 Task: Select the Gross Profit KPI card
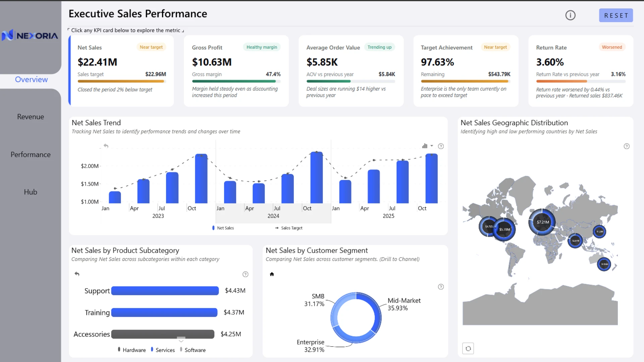(x=236, y=71)
